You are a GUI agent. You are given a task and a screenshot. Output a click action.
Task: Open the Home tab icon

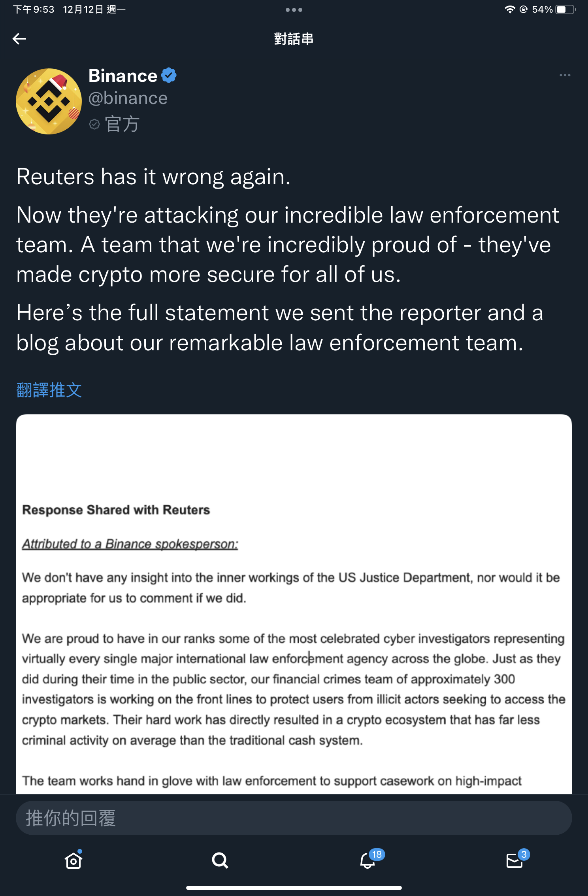click(73, 860)
